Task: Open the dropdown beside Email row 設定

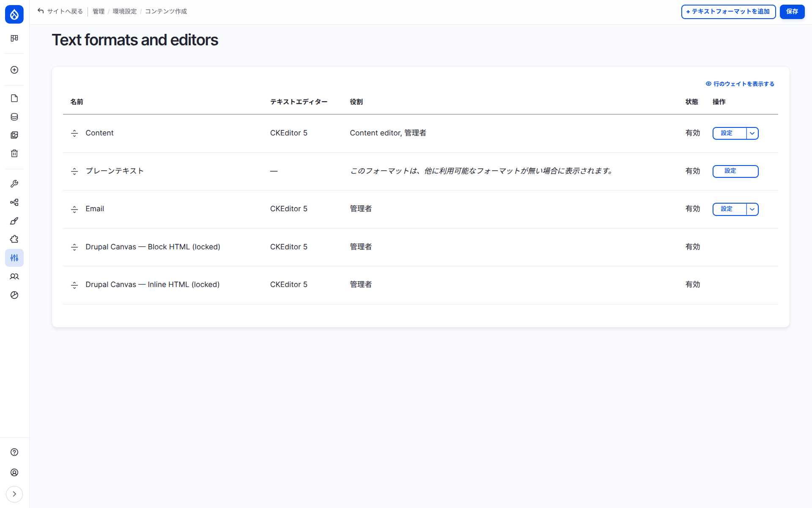Action: [752, 209]
